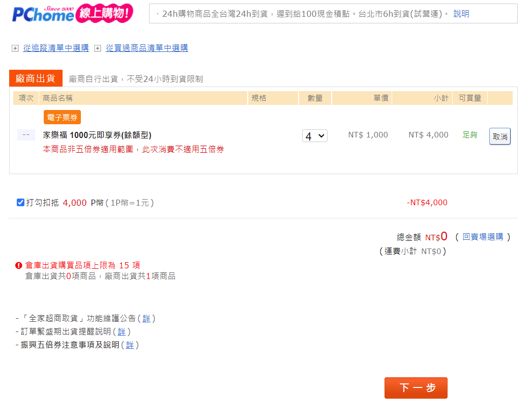Click 取消 to remove the Carrefour voucher

click(x=500, y=136)
